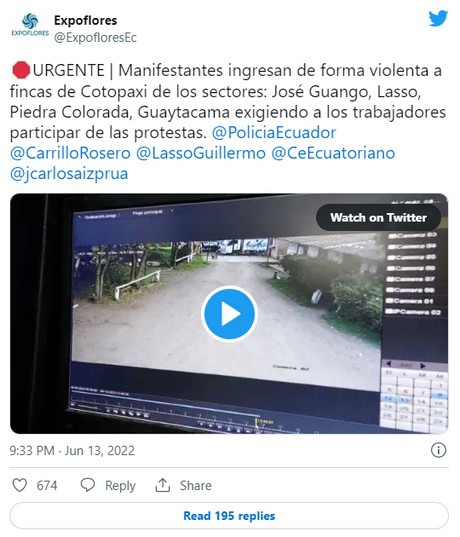Open the @CeEcuatoriano mention link
460x537 pixels.
(x=333, y=153)
